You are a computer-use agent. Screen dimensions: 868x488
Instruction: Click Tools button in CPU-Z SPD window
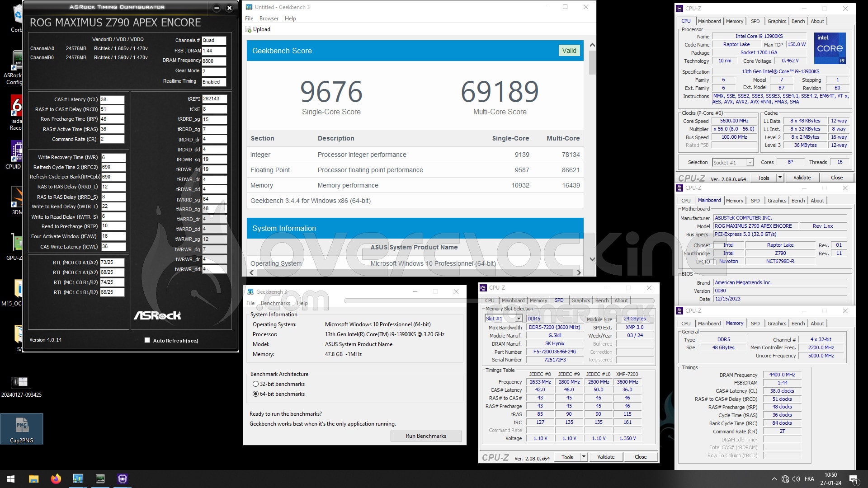(x=567, y=457)
